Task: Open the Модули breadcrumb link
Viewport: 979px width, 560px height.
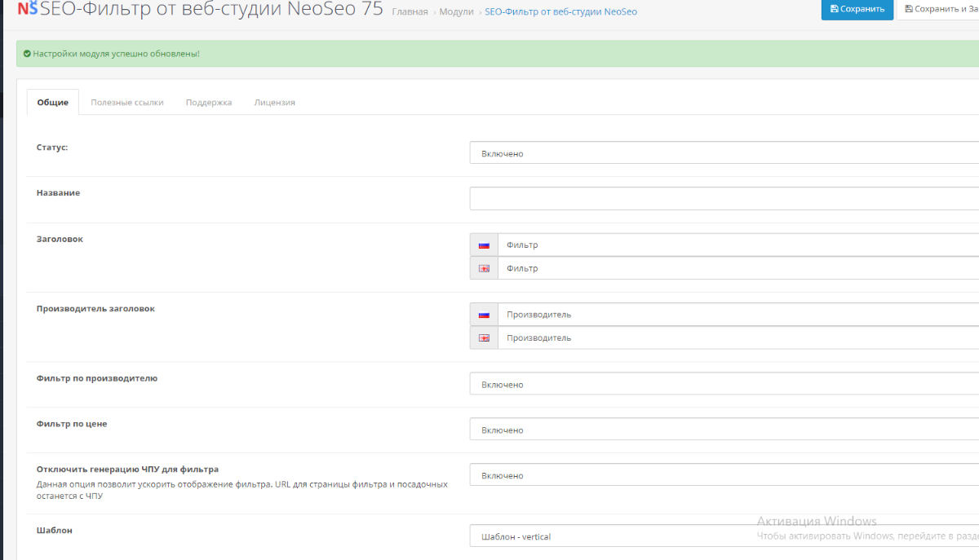Action: pyautogui.click(x=456, y=11)
